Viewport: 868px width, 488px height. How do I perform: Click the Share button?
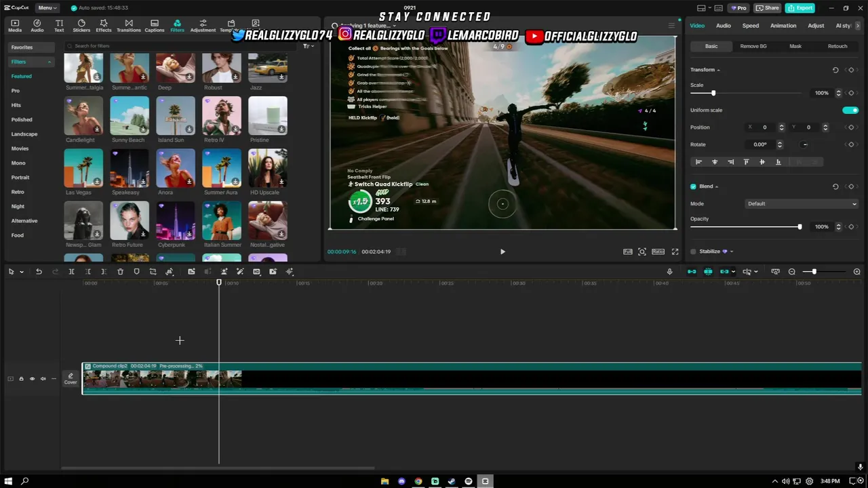click(768, 8)
